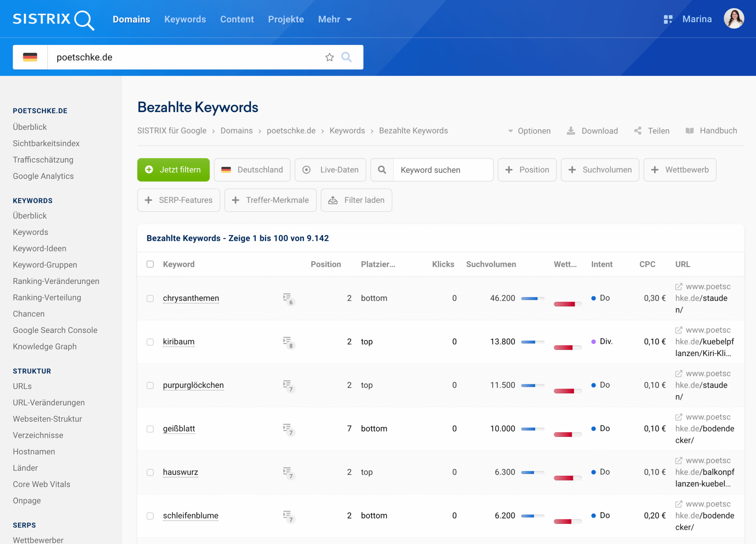Check the checkbox for the chrysanthemen keyword

(x=150, y=299)
